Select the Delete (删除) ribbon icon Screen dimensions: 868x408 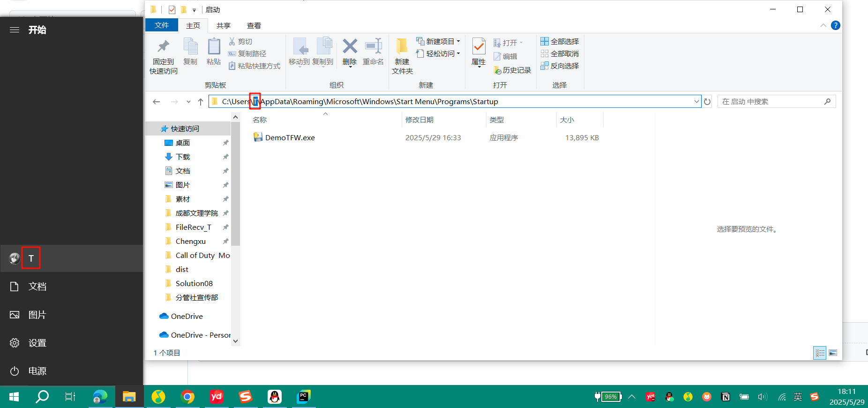pyautogui.click(x=350, y=53)
